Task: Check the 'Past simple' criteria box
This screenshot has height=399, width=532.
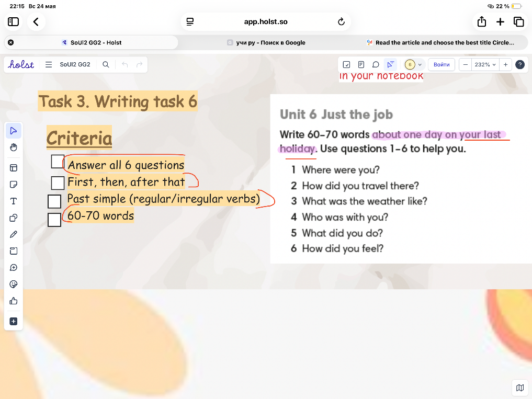Action: pos(54,201)
